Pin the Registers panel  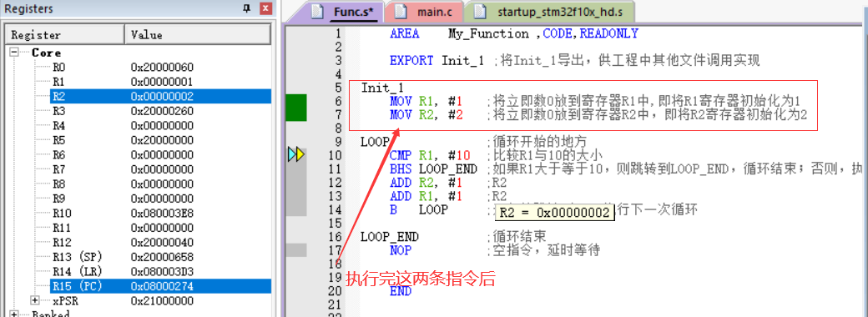point(247,8)
